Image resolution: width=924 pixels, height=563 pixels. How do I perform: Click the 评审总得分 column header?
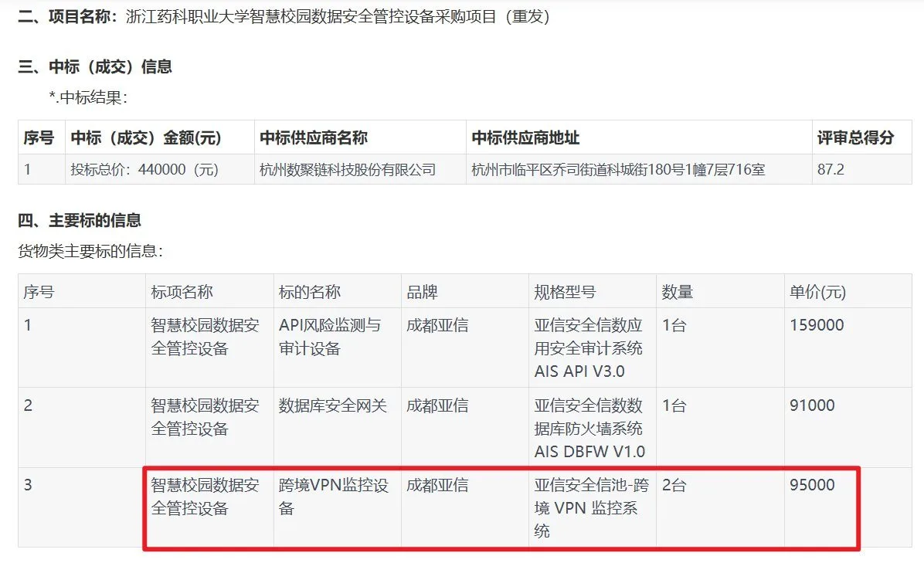tap(856, 137)
